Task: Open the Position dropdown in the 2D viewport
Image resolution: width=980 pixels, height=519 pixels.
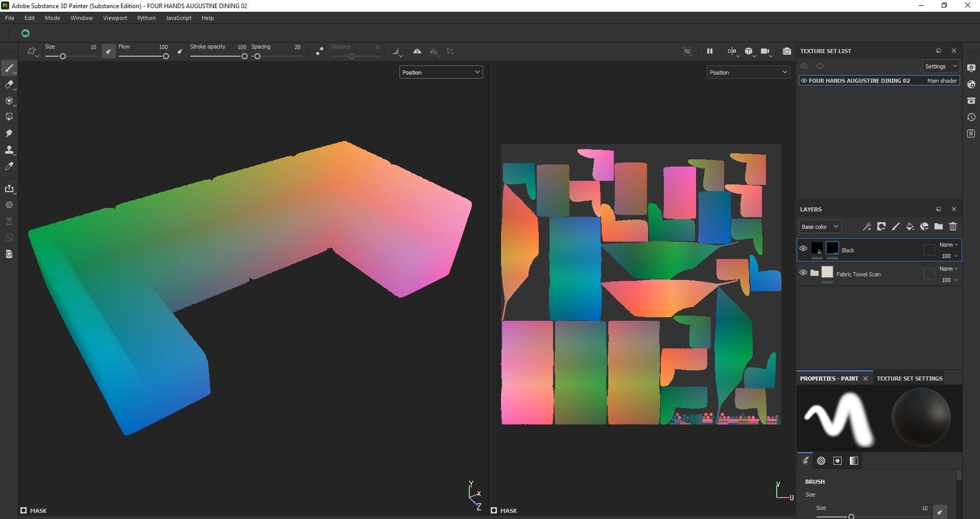Action: [748, 73]
